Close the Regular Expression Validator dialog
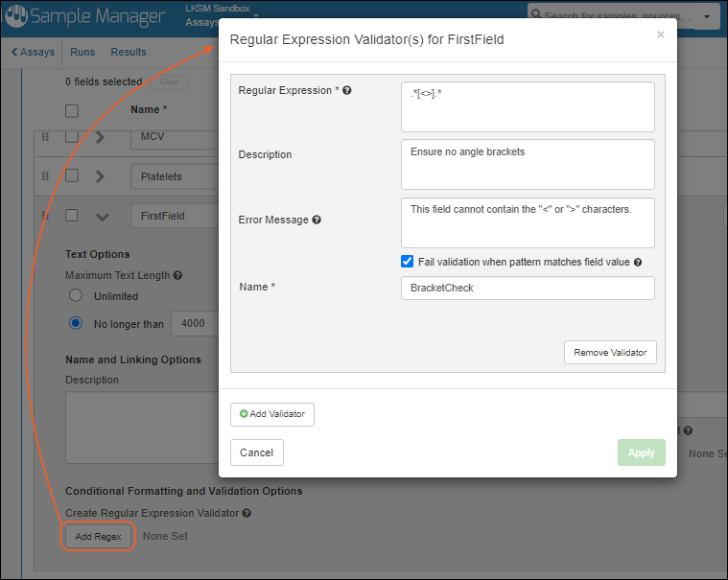 coord(660,35)
